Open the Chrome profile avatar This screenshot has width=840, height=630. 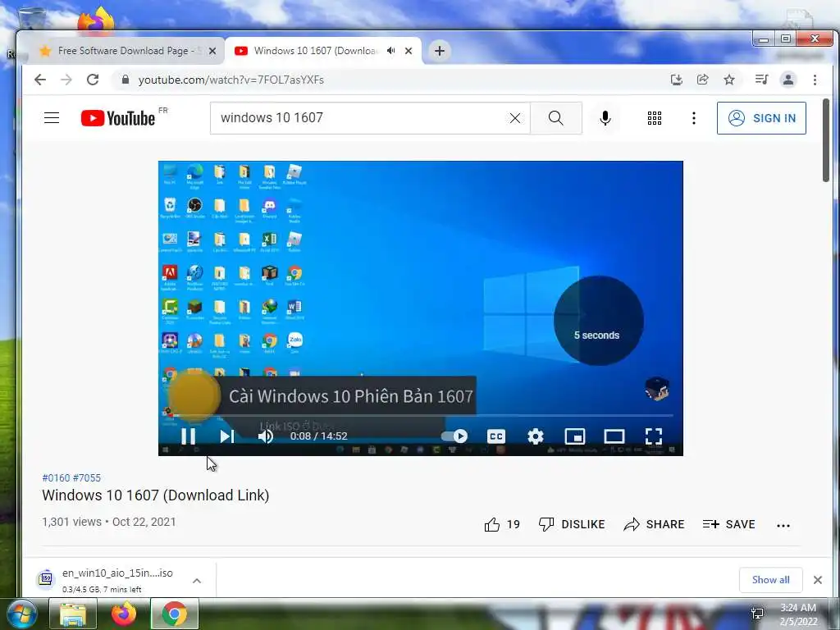coord(788,80)
